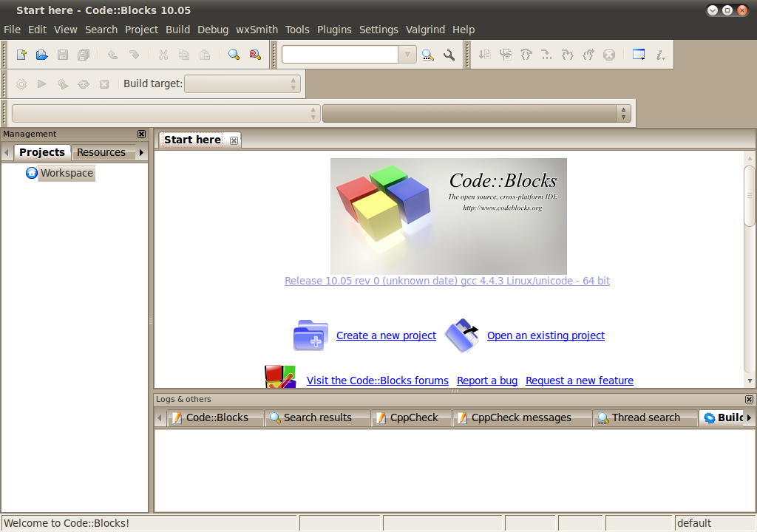Click the Cut scissors icon
Viewport: 757px width, 532px height.
(x=163, y=55)
